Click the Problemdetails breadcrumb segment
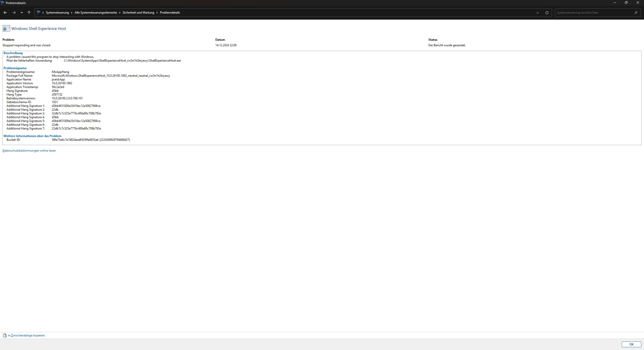Viewport: 644px width, 350px height. pyautogui.click(x=170, y=13)
